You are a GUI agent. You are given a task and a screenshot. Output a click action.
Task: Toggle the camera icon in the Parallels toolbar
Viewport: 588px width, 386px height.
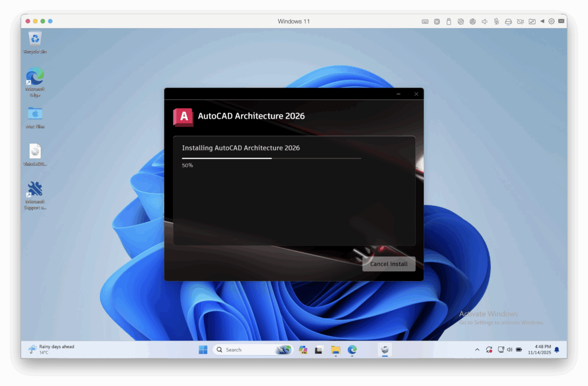pyautogui.click(x=520, y=21)
